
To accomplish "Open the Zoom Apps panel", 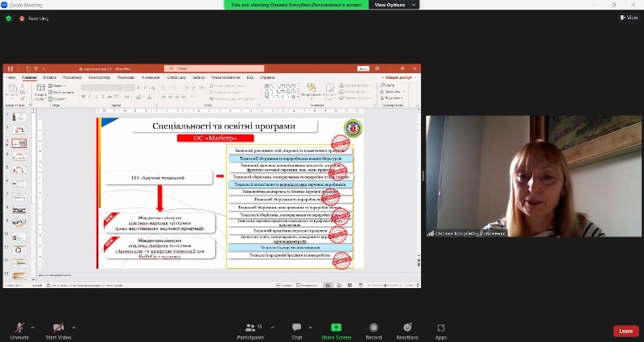I will tap(440, 331).
